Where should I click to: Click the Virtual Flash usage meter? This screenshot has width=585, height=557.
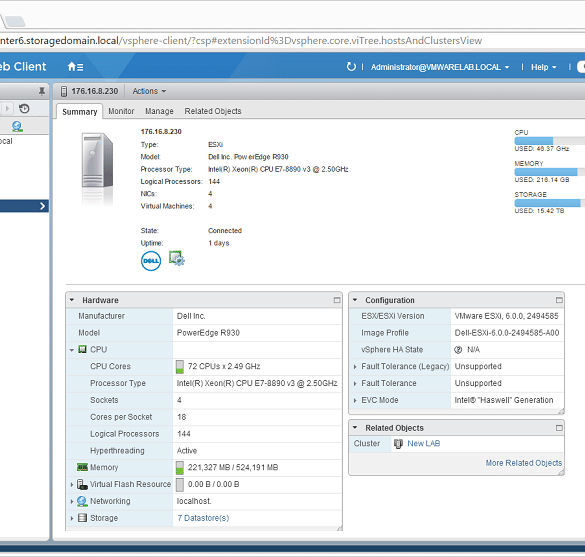pyautogui.click(x=180, y=484)
